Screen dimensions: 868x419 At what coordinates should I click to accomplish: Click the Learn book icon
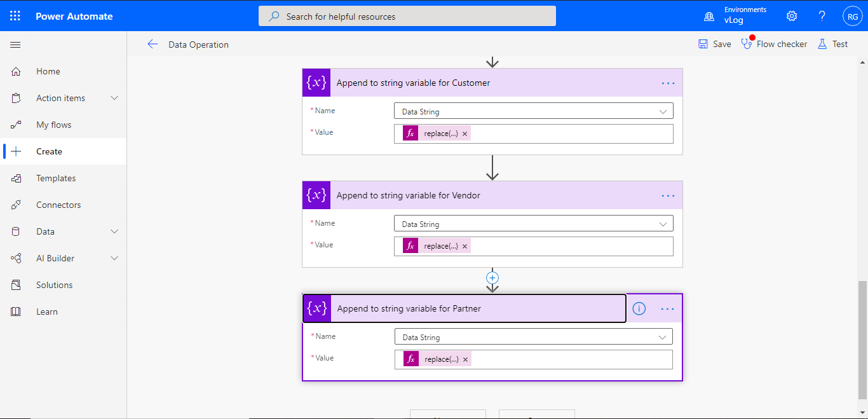[x=16, y=312]
